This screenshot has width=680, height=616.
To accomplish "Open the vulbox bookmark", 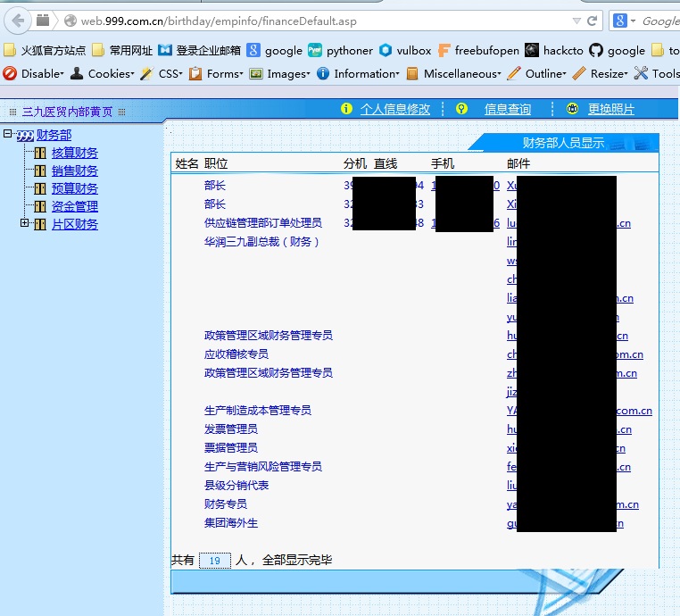I will (405, 51).
